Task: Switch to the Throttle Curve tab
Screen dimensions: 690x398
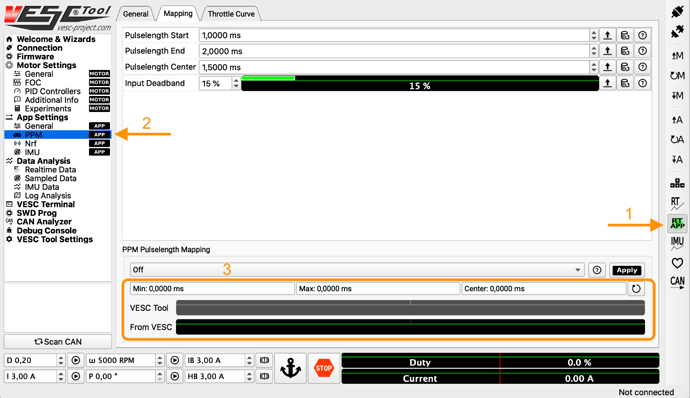Action: 231,14
